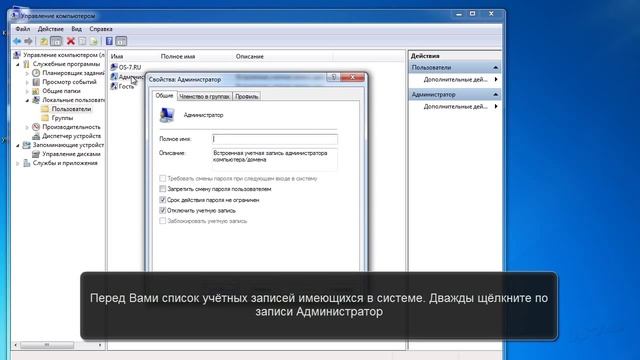The height and width of the screenshot is (360, 640).
Task: Click the Export list toolbar icon
Action: 93,41
